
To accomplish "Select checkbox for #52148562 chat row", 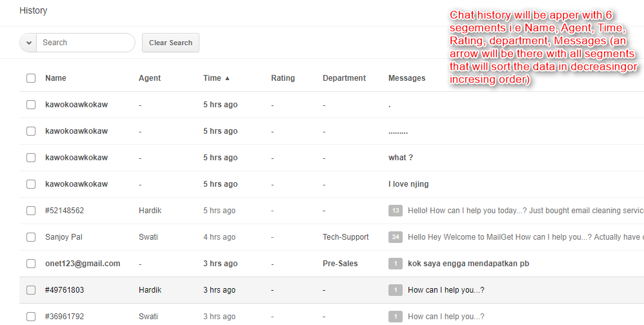I will [31, 211].
